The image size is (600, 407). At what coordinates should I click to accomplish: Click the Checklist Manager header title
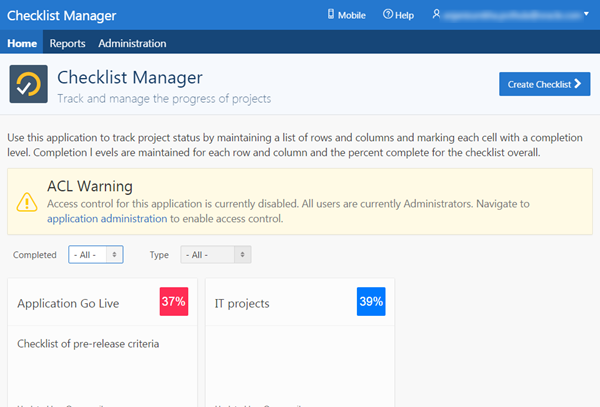point(62,16)
